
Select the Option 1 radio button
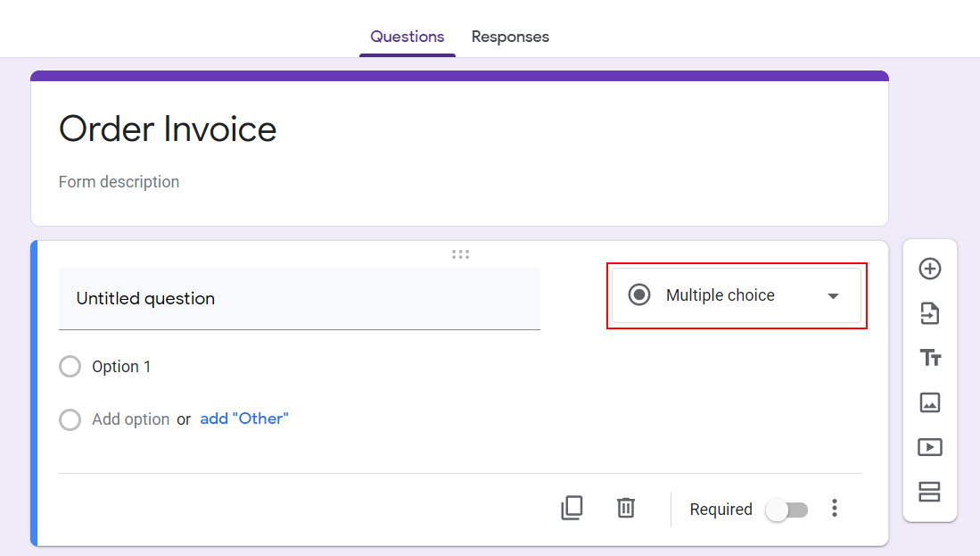(x=70, y=367)
